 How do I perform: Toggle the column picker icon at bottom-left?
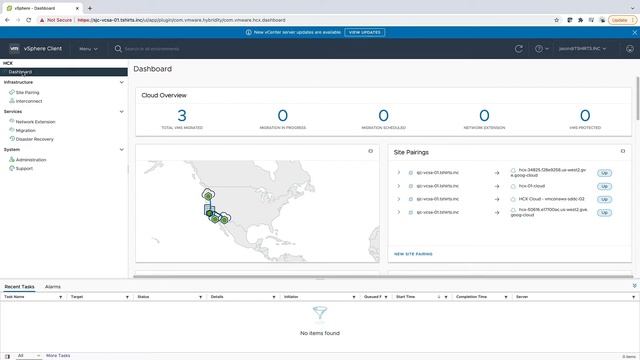[x=7, y=356]
